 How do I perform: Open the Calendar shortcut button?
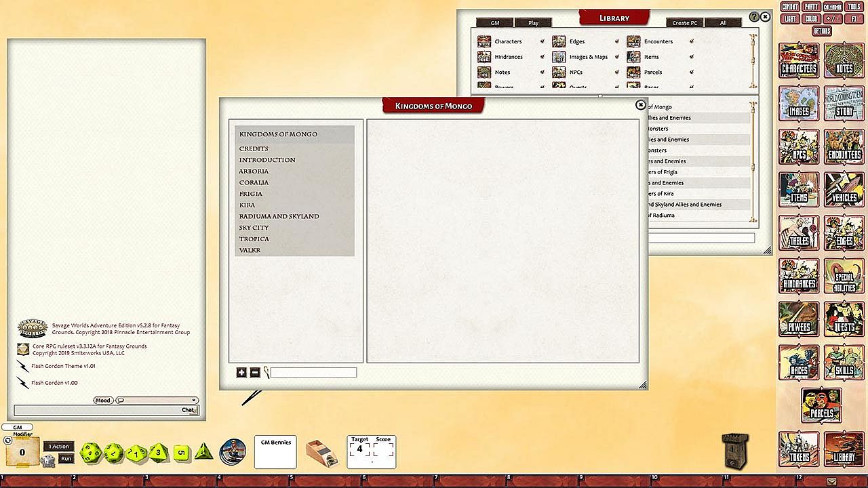point(832,7)
